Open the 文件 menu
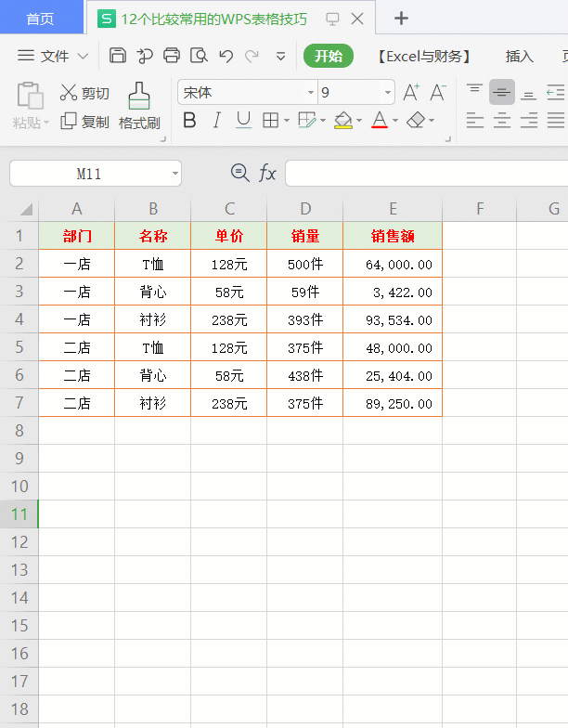This screenshot has height=728, width=568. [x=53, y=56]
